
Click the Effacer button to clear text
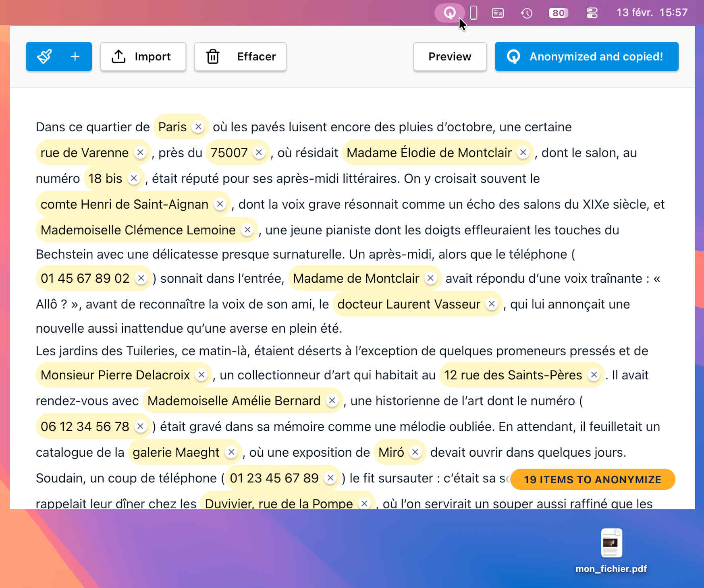(x=240, y=56)
